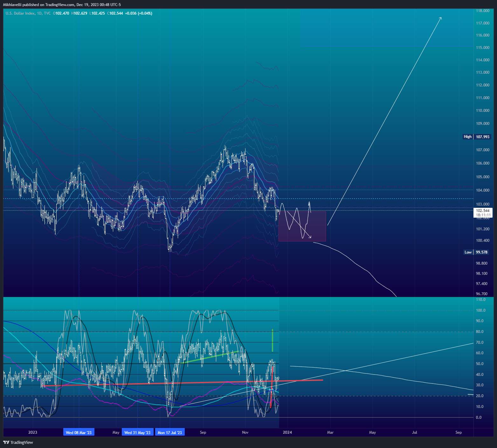497x448 pixels.
Task: Click the 110.000 price axis label
Action: pyautogui.click(x=483, y=111)
